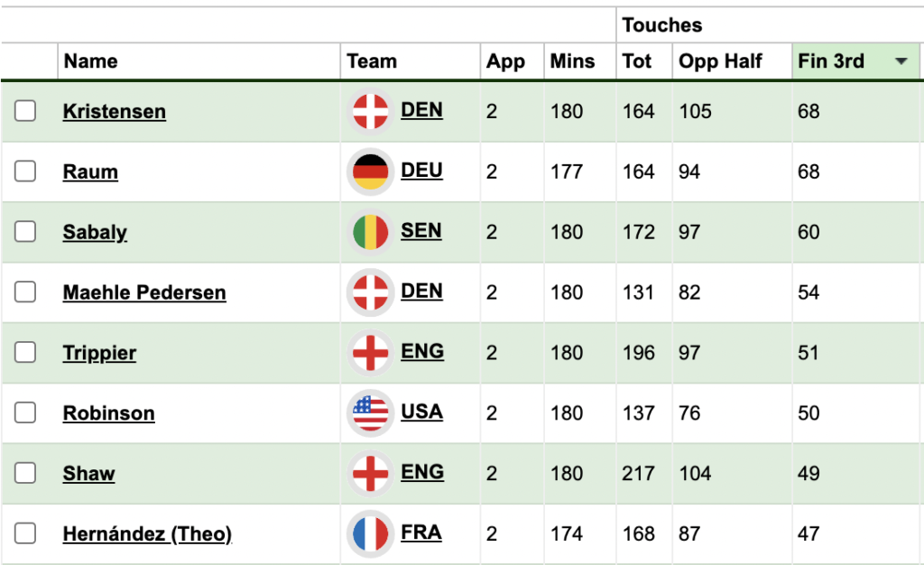Image resolution: width=924 pixels, height=565 pixels.
Task: Check the checkbox in Kristensen's row
Action: (25, 111)
